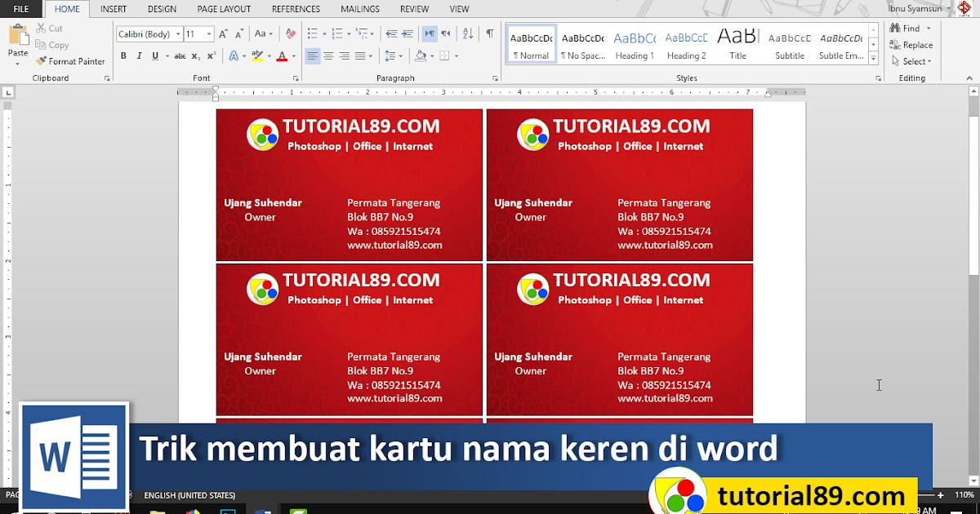Switch to the REFERENCES tab
The height and width of the screenshot is (514, 980).
pyautogui.click(x=296, y=10)
